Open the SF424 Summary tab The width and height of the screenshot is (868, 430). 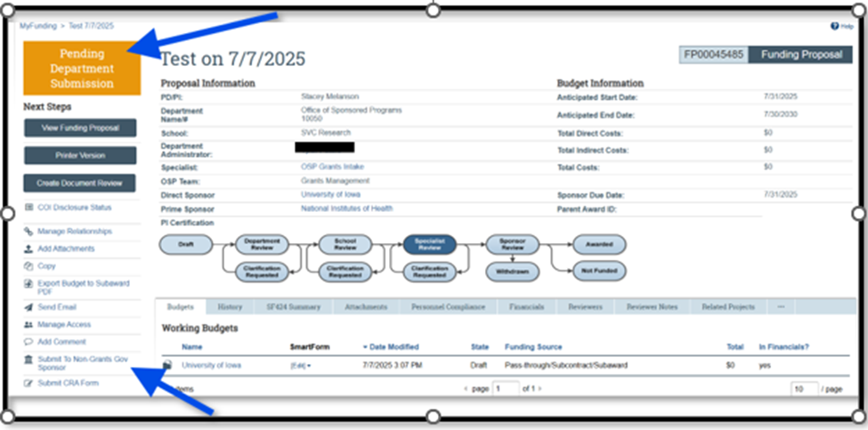coord(293,306)
